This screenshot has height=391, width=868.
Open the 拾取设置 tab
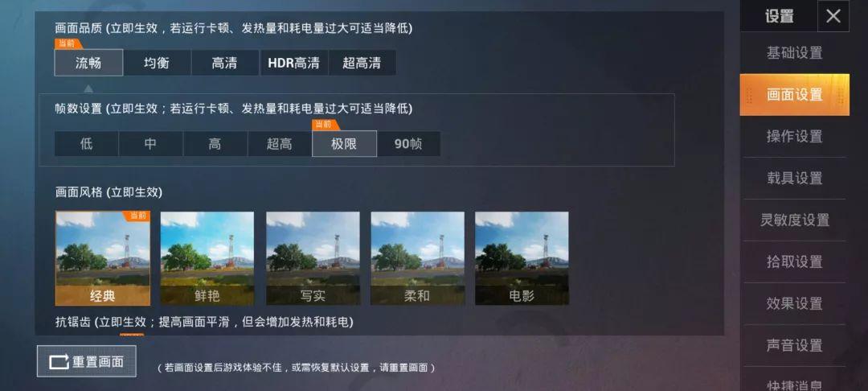794,262
